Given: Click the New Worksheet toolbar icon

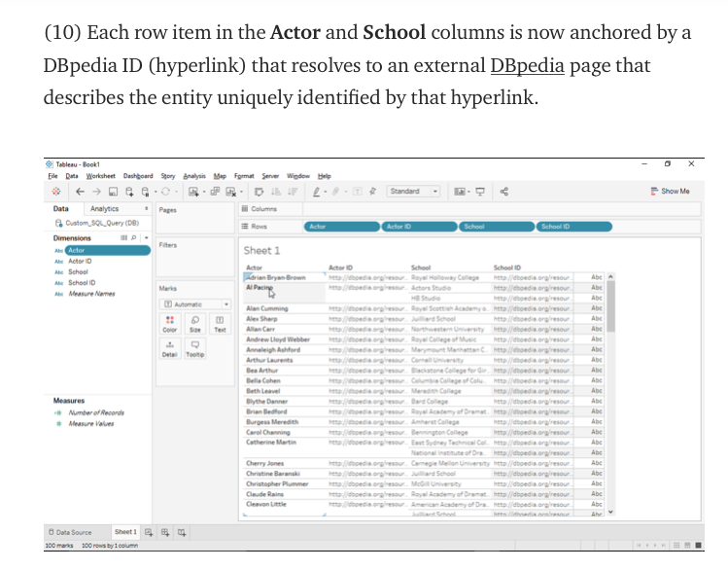Looking at the screenshot, I should tap(193, 192).
